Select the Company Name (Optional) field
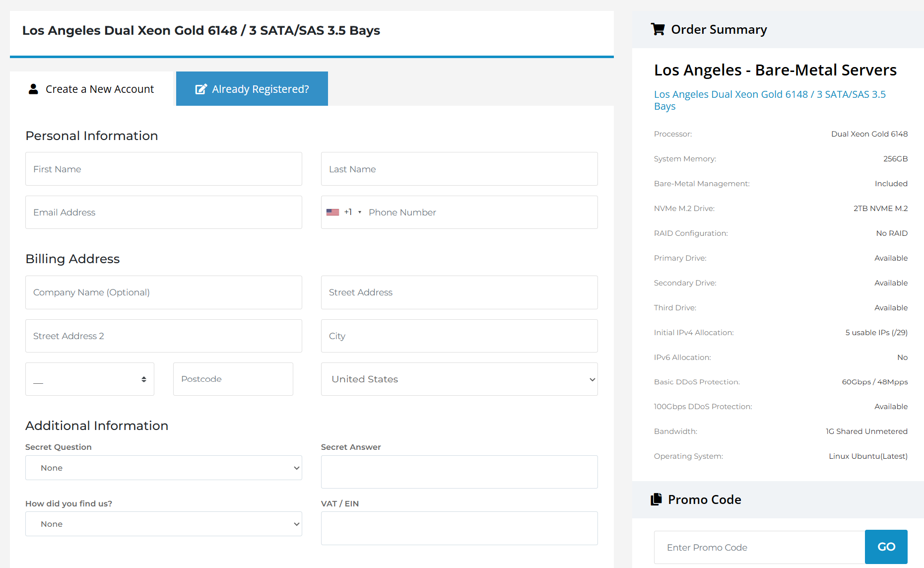The width and height of the screenshot is (924, 568). click(164, 292)
